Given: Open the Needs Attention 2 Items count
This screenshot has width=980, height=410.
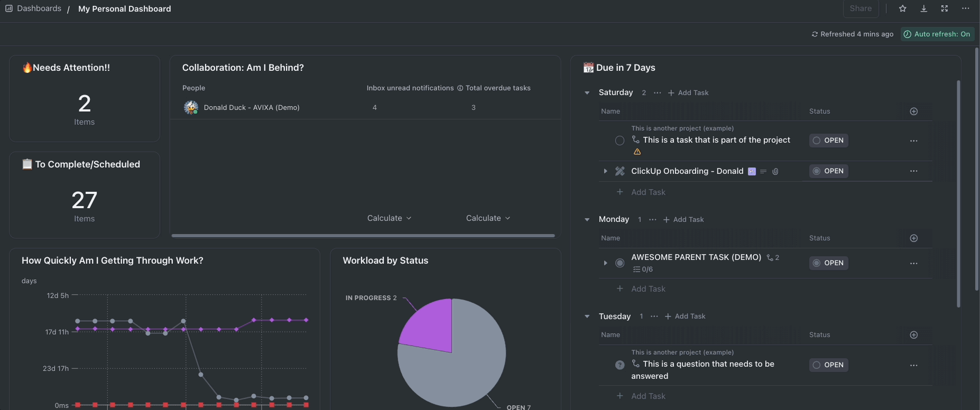Looking at the screenshot, I should coord(85,109).
